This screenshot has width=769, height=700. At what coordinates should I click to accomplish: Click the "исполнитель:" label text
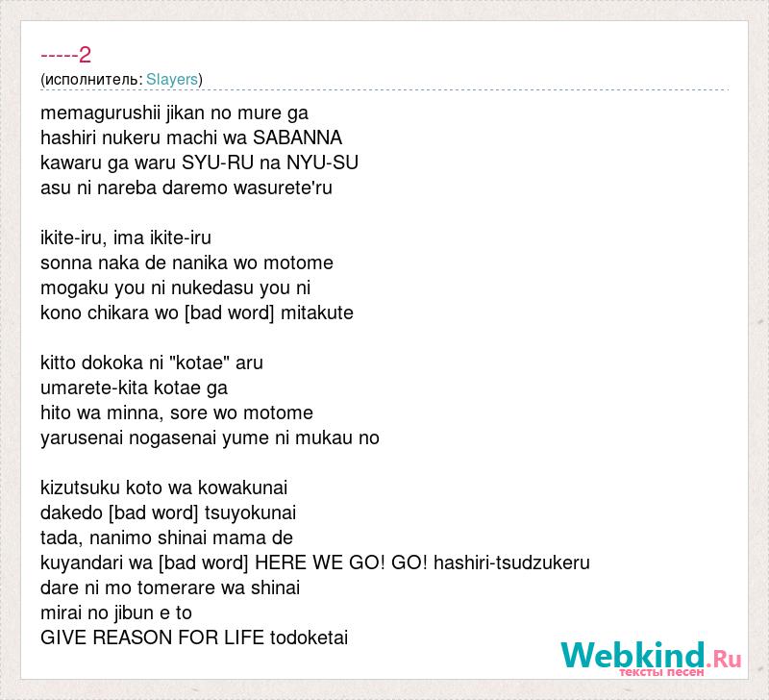(93, 79)
